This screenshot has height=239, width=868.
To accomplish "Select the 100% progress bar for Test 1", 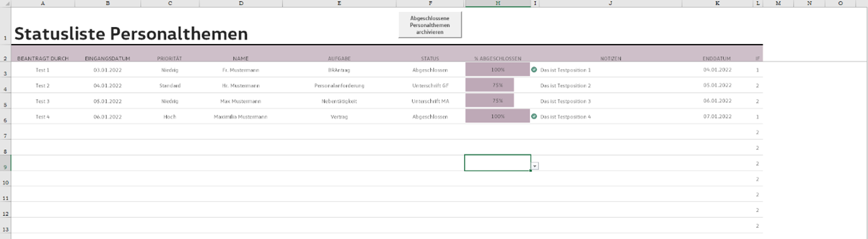I will pyautogui.click(x=498, y=70).
